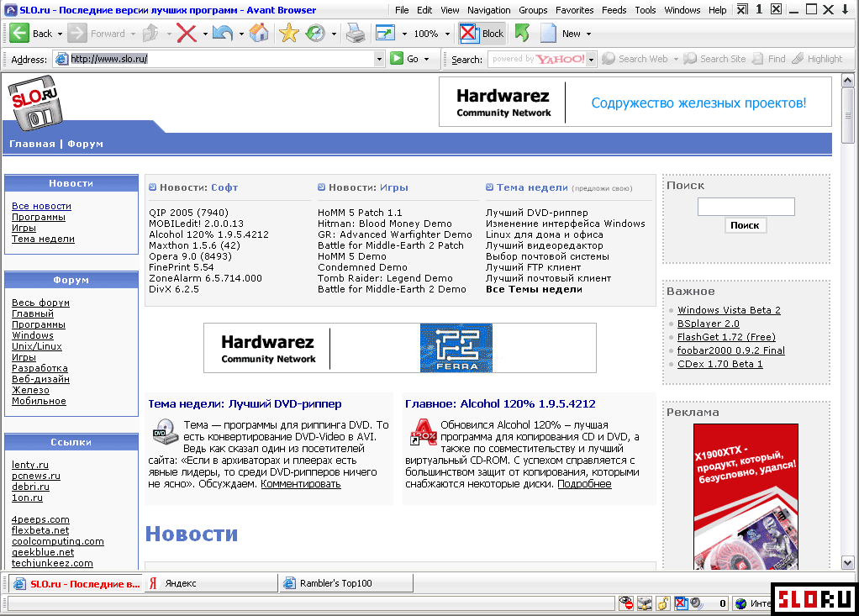Screen dimensions: 859x616
Task: Switch to the Яндекс tab
Action: pos(211,583)
